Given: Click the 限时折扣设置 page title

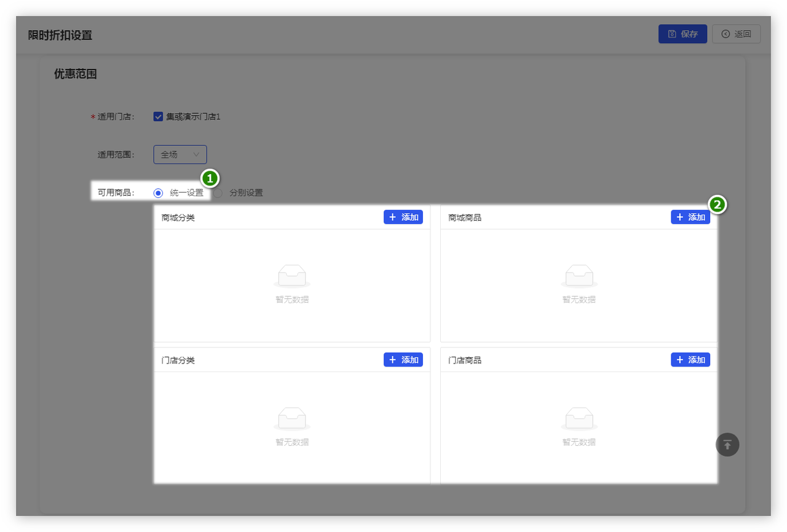Looking at the screenshot, I should pos(60,35).
